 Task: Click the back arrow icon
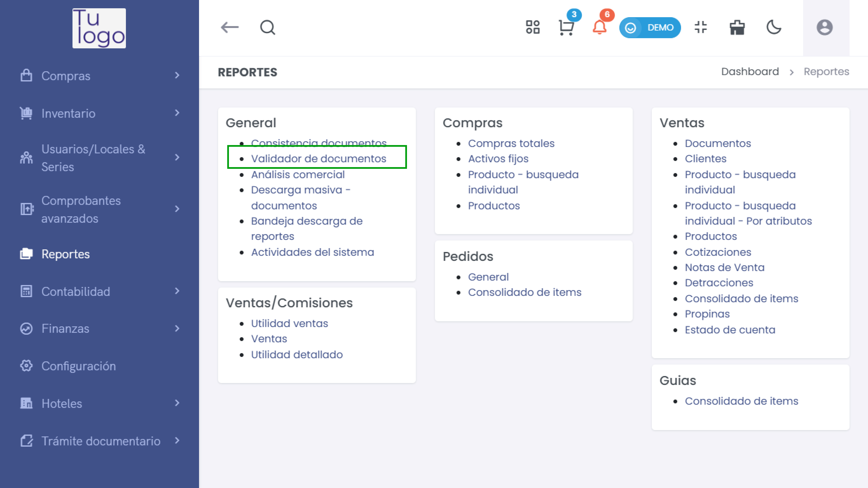click(230, 27)
